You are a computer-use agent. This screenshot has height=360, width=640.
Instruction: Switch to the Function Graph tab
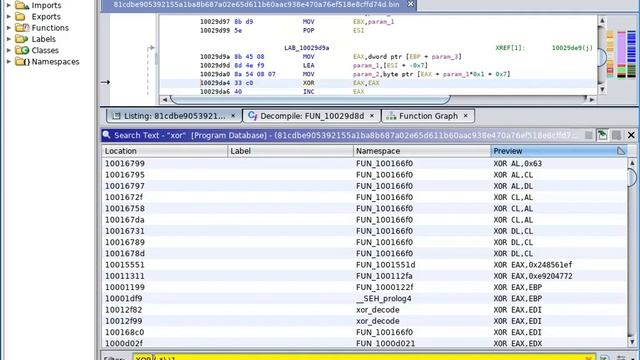pos(428,116)
